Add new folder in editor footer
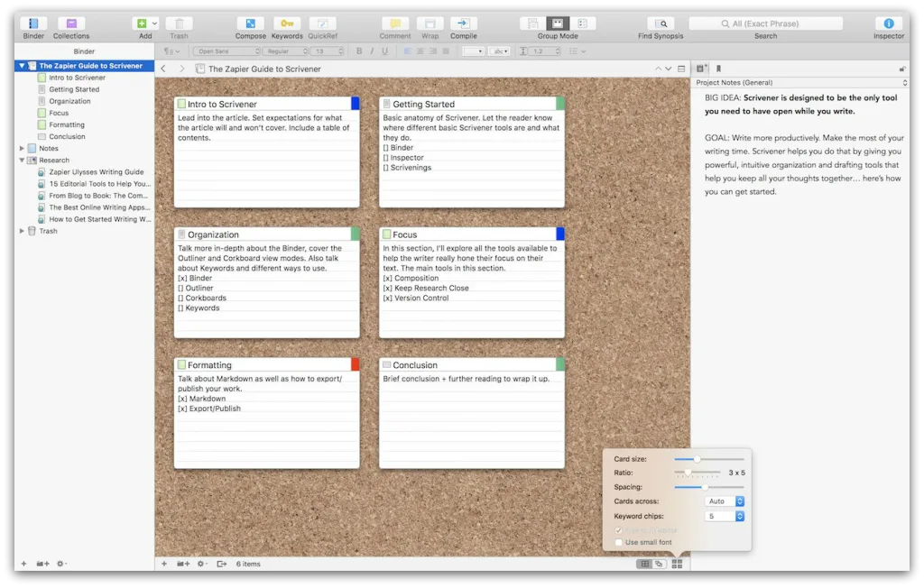 pos(183,564)
